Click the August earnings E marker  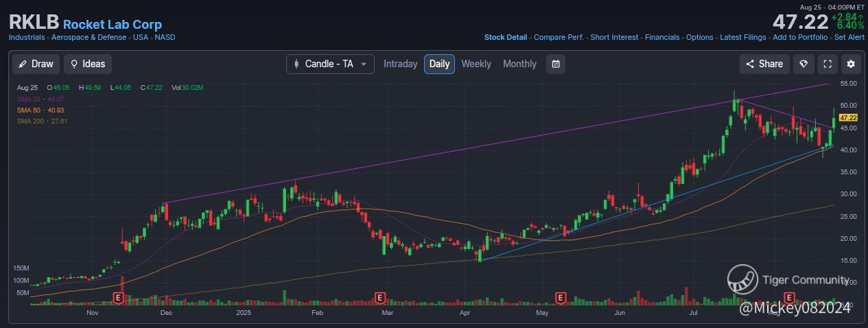[790, 298]
